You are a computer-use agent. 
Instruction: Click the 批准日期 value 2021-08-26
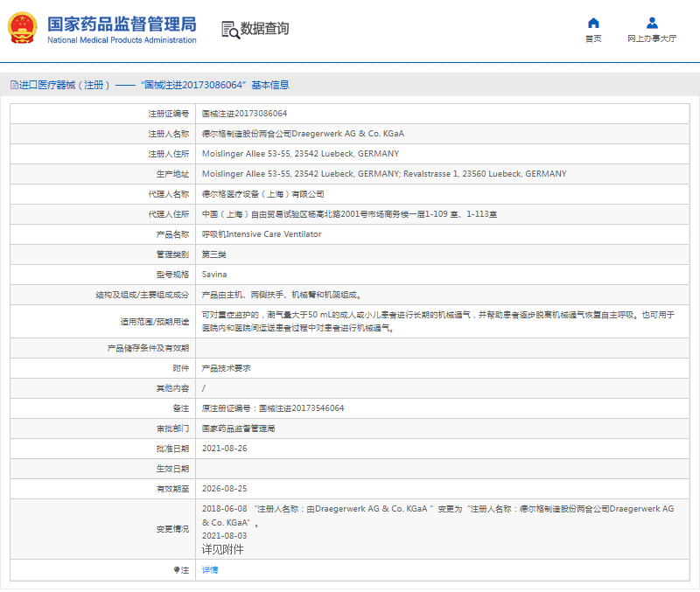click(224, 449)
